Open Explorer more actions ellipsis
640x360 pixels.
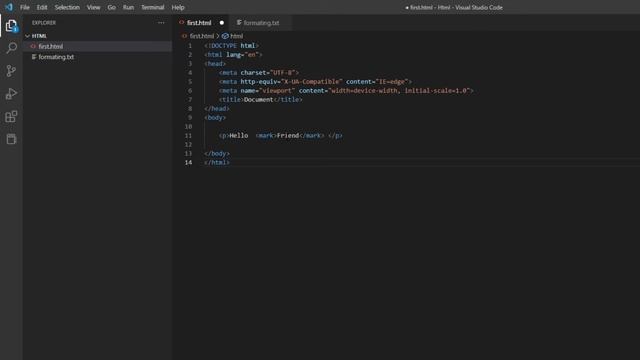click(x=161, y=23)
